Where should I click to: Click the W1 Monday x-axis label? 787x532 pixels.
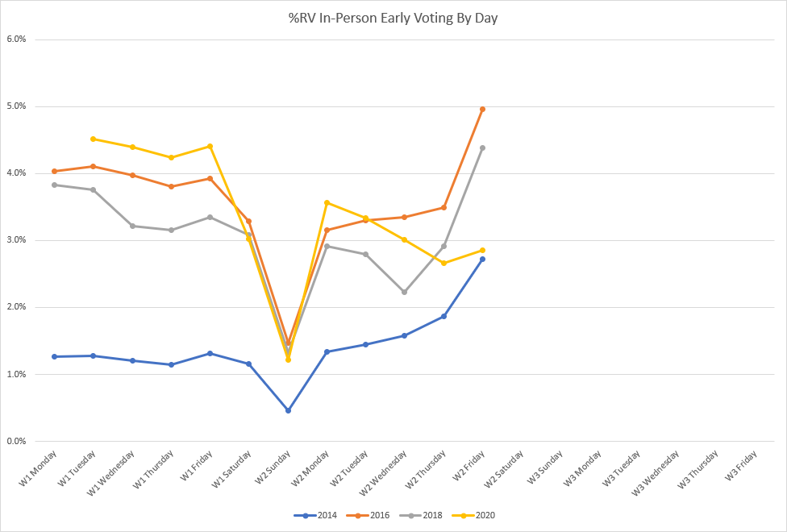(x=38, y=469)
